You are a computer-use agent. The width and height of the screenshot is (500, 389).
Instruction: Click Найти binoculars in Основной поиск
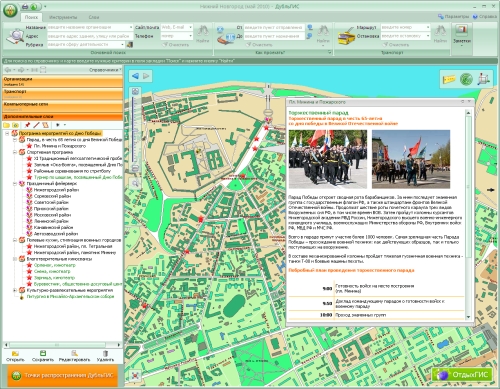pos(202,34)
